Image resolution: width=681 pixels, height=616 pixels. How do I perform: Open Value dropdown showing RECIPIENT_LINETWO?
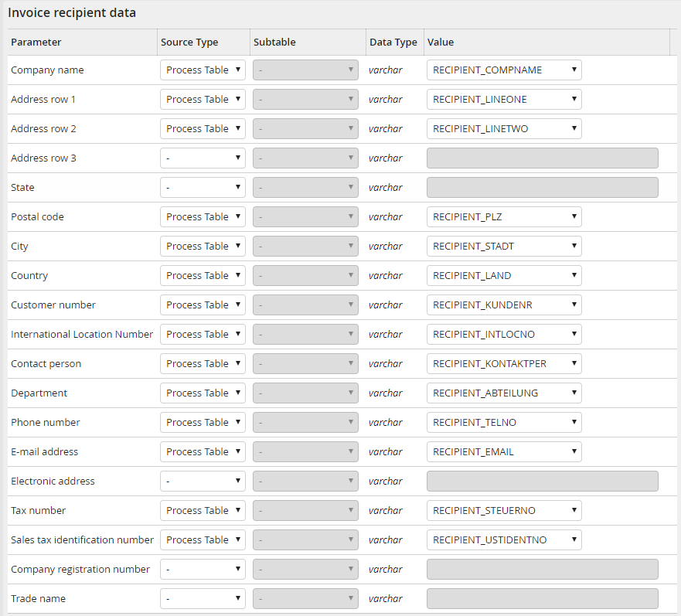(x=504, y=128)
